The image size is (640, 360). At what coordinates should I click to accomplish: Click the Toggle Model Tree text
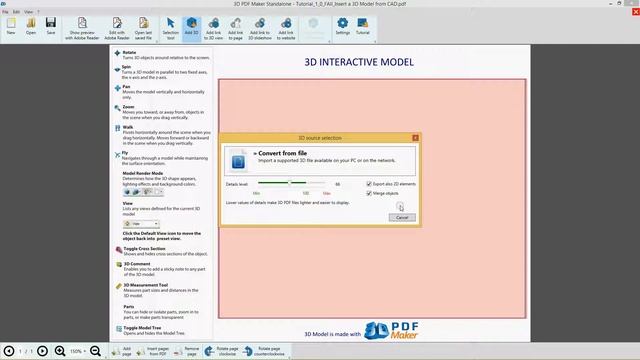pyautogui.click(x=142, y=328)
